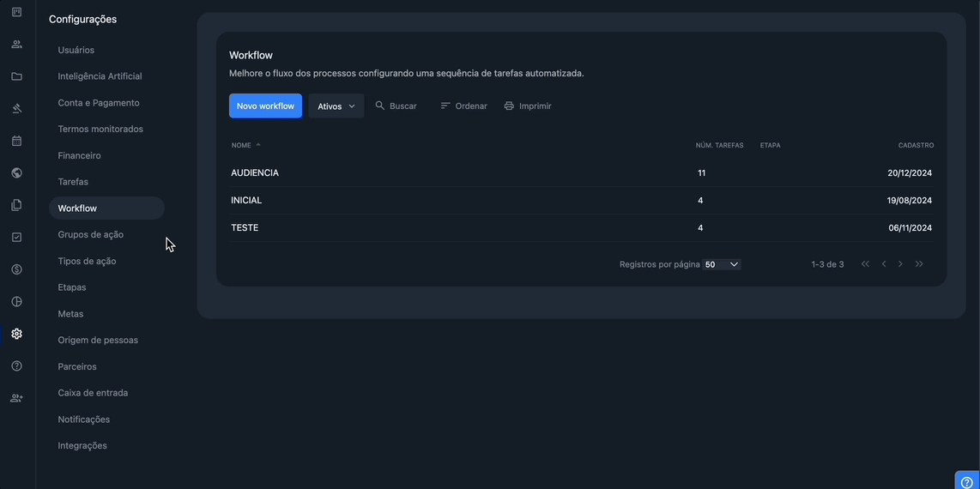Go to the next page arrow

pos(900,264)
